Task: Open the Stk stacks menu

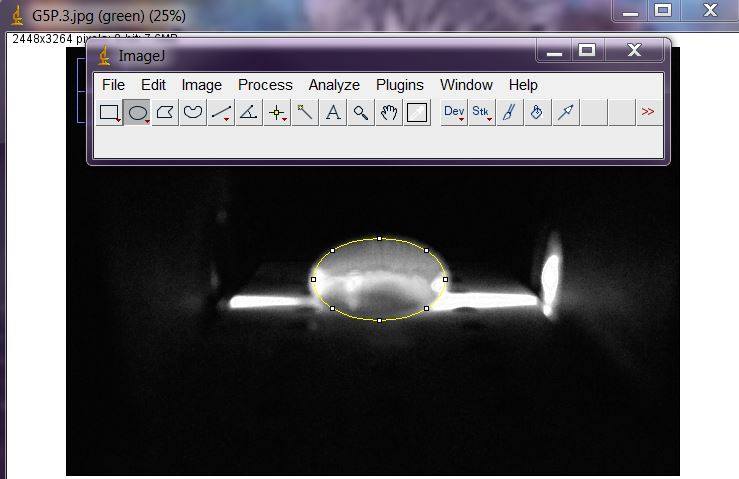Action: click(482, 113)
